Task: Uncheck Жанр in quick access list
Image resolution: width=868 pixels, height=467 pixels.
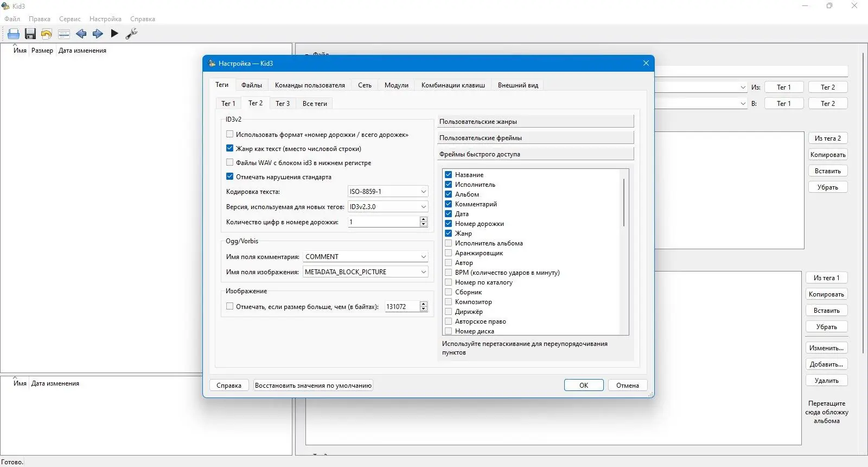Action: tap(449, 233)
